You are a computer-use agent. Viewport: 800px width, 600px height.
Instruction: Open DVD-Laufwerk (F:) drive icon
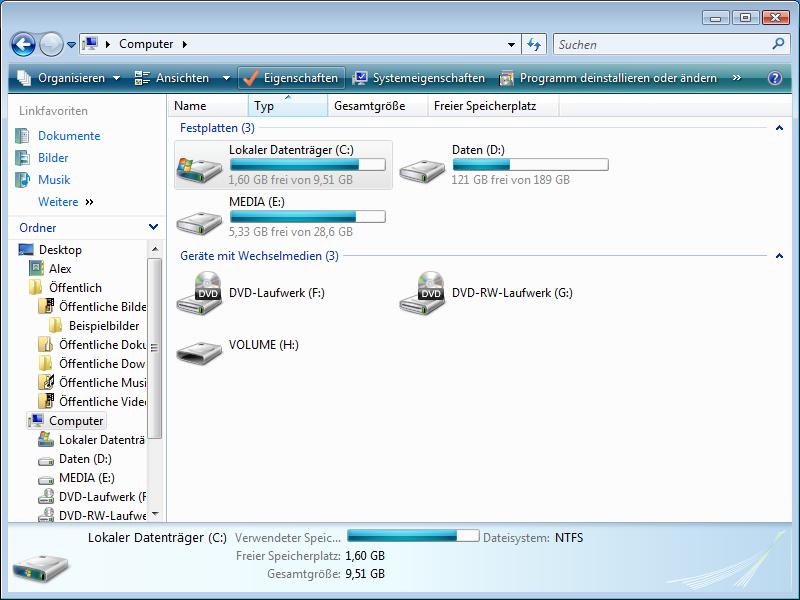[x=199, y=294]
